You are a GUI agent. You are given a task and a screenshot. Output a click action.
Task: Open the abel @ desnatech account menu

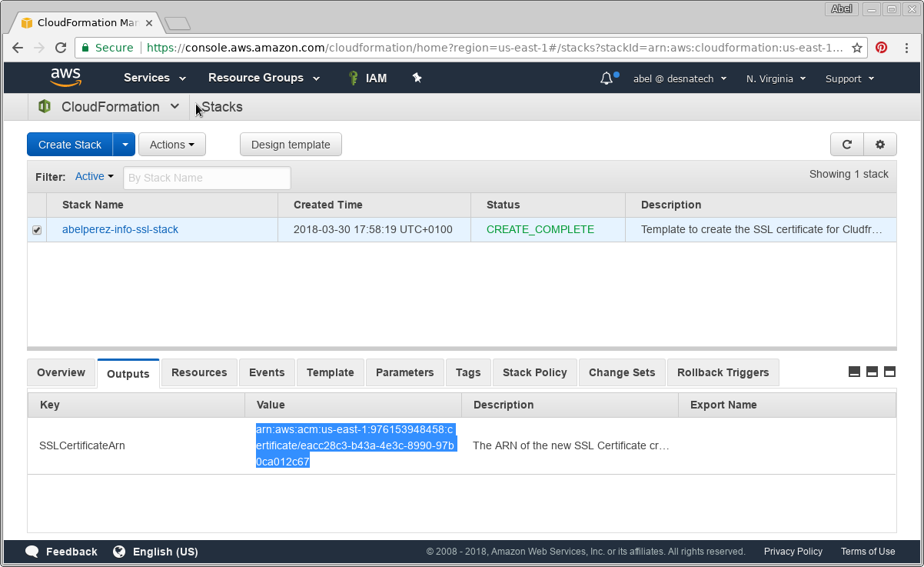[680, 78]
